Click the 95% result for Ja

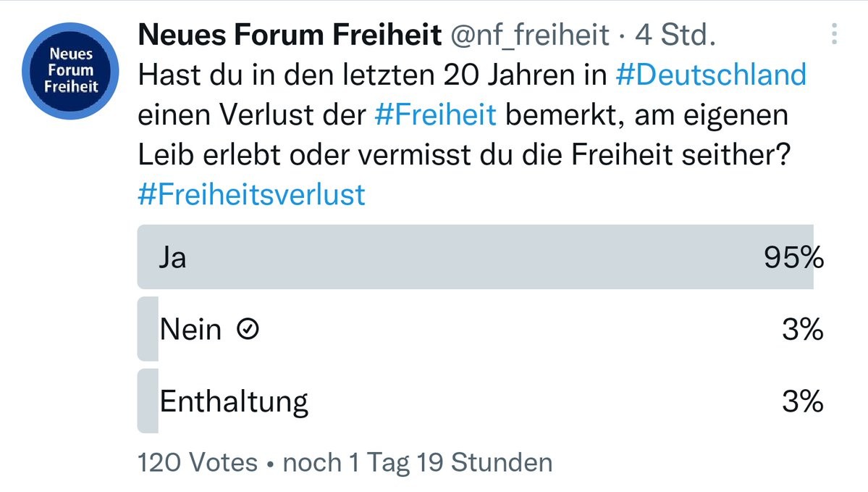pos(793,257)
